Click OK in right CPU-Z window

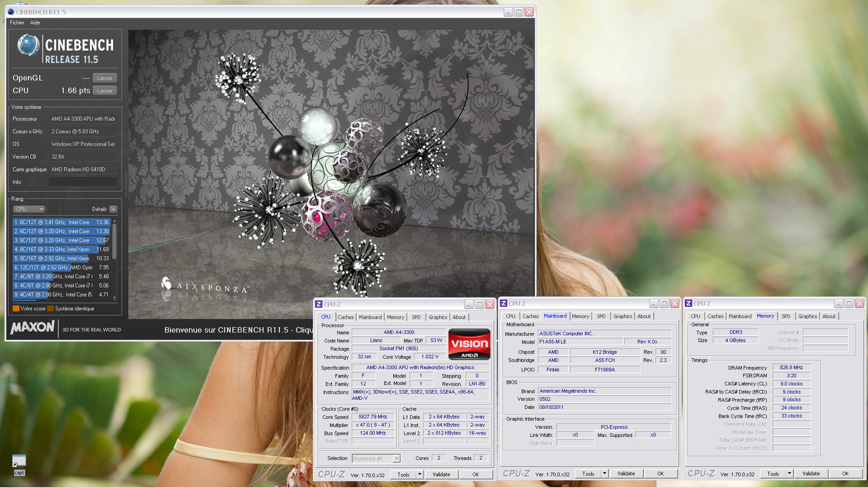tap(845, 474)
